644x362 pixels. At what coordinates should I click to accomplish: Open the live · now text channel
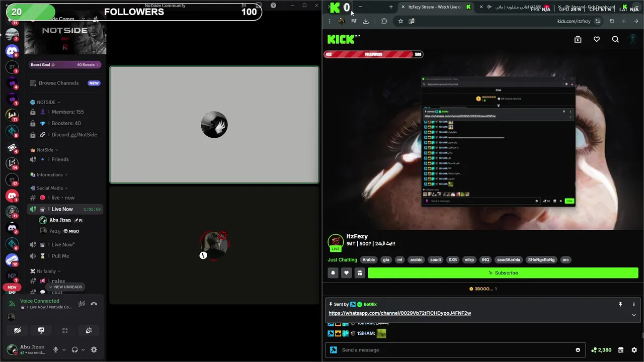coord(65,198)
